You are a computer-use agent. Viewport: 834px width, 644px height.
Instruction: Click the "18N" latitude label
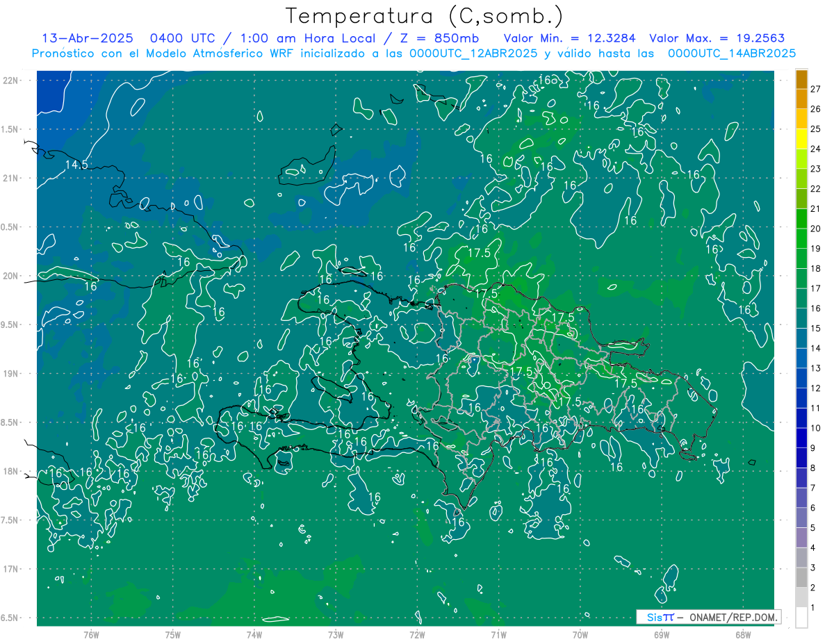pos(10,471)
